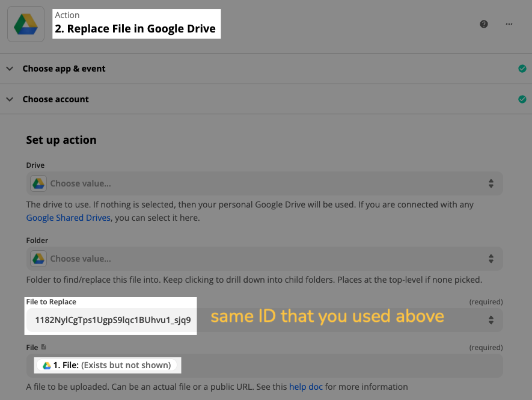Open the Drive Choose value dropdown

(x=264, y=183)
